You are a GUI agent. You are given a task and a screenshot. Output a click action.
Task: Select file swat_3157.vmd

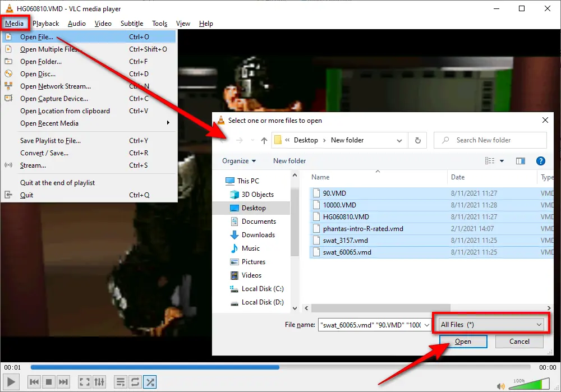(x=431, y=241)
